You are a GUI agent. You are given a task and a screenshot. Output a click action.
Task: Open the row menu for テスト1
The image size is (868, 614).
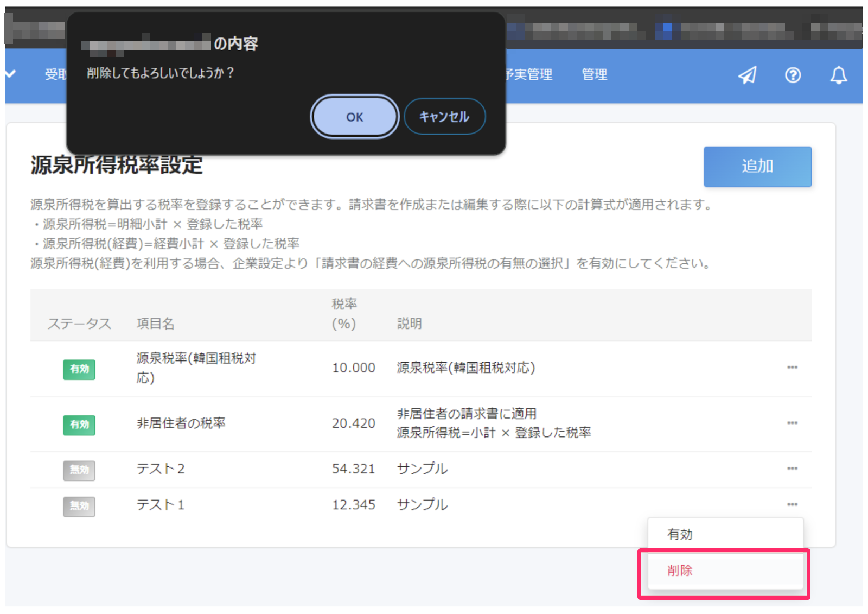pos(792,504)
